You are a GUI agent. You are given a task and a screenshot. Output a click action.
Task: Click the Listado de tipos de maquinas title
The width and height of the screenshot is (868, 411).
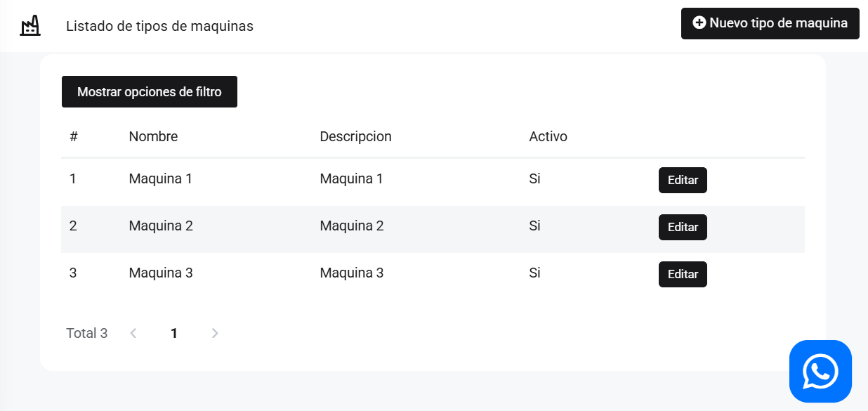(159, 26)
